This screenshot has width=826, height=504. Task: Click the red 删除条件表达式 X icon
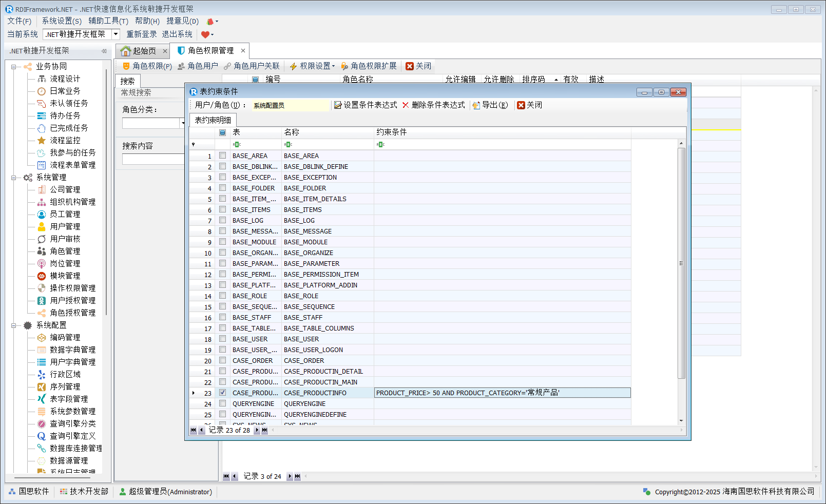406,105
